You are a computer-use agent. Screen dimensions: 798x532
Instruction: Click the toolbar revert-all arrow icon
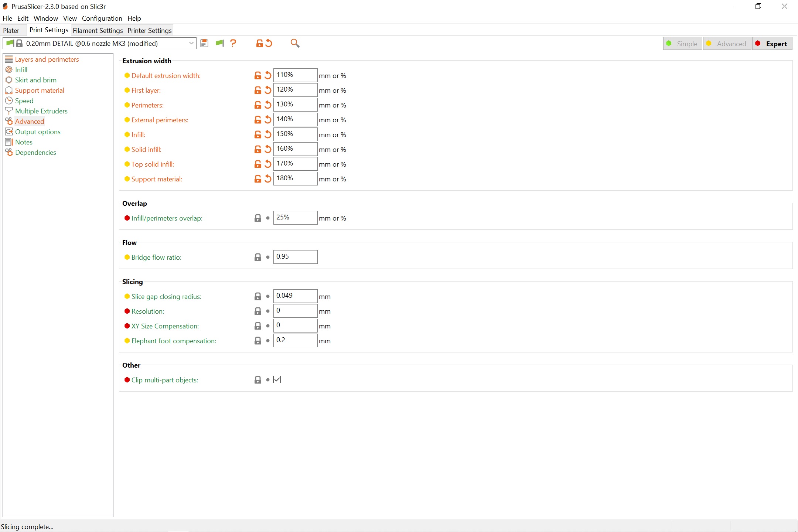(x=268, y=43)
